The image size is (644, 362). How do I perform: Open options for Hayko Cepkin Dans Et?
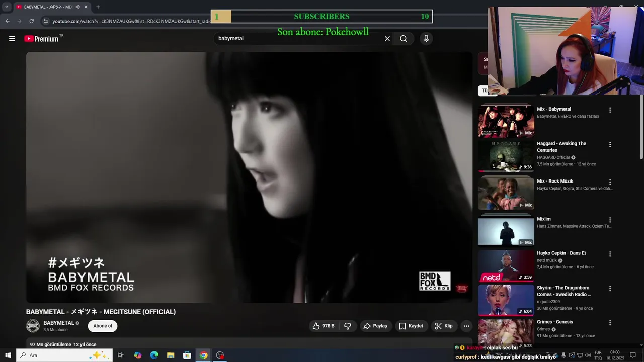(610, 254)
